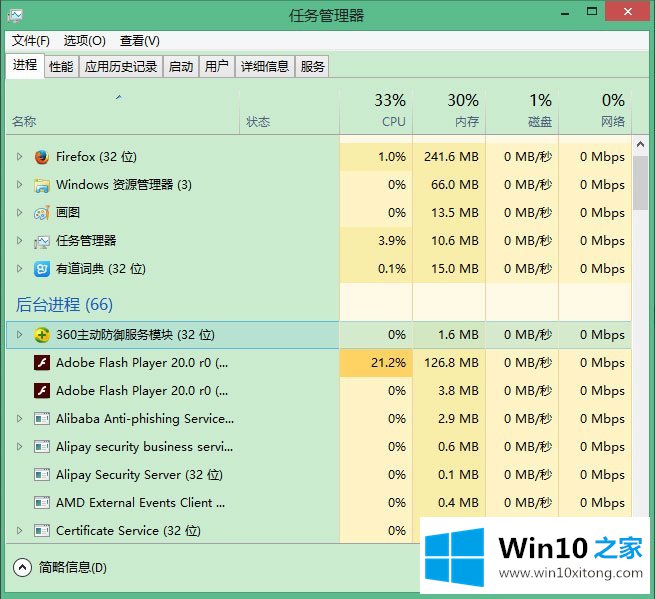655x599 pixels.
Task: Sort by the 内存 column header
Action: 449,112
